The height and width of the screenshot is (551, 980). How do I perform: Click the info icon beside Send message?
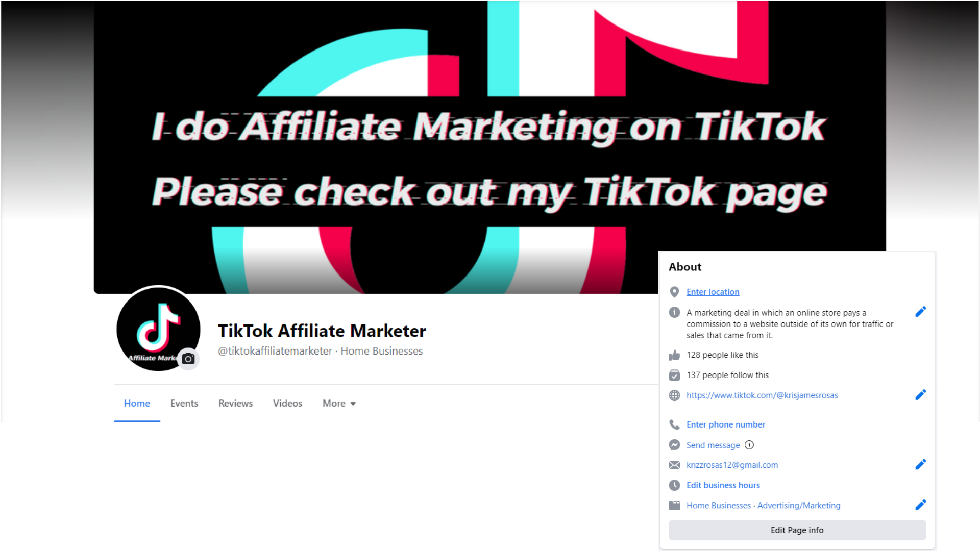tap(749, 445)
